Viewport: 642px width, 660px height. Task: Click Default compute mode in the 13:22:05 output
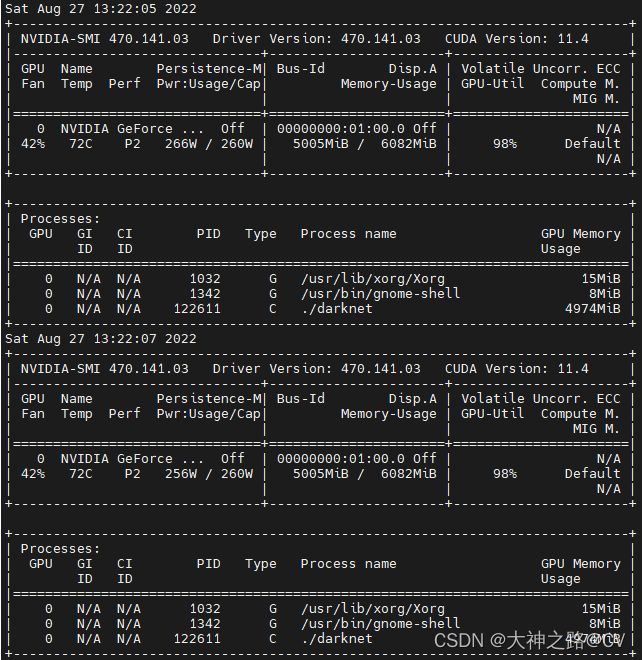[592, 144]
